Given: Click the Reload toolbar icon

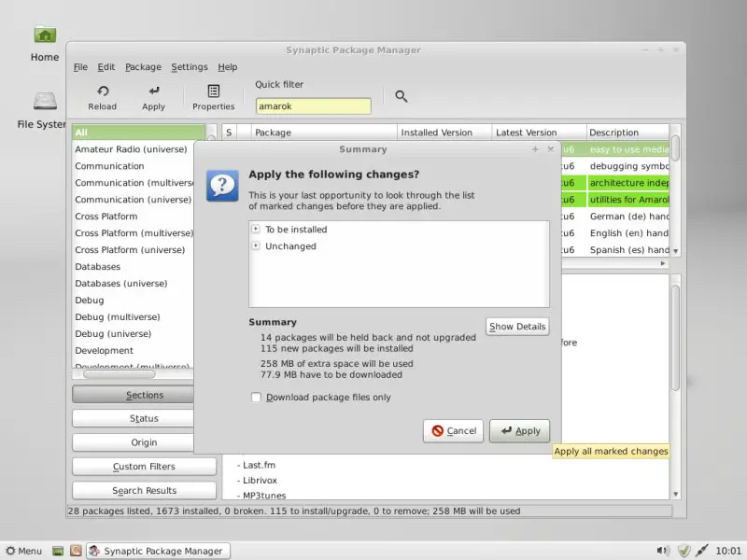Looking at the screenshot, I should click(x=103, y=91).
